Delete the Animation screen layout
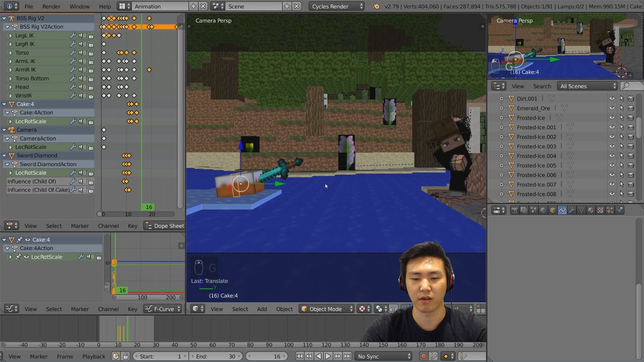Screen dimensions: 644x362 click(203, 7)
